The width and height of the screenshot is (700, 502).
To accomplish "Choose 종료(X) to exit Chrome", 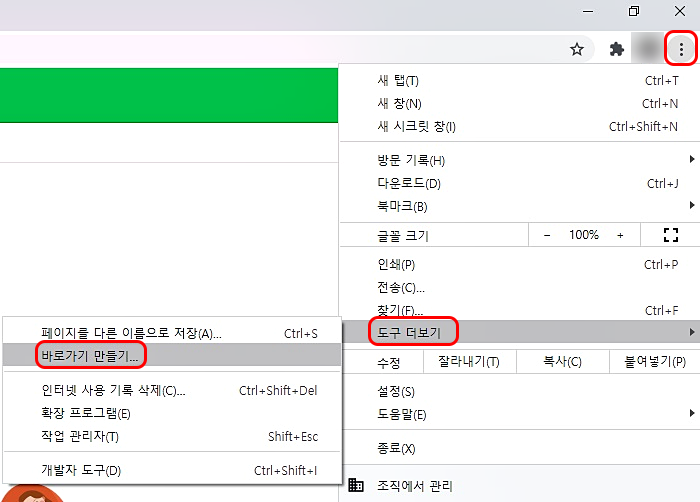I will pos(519,448).
